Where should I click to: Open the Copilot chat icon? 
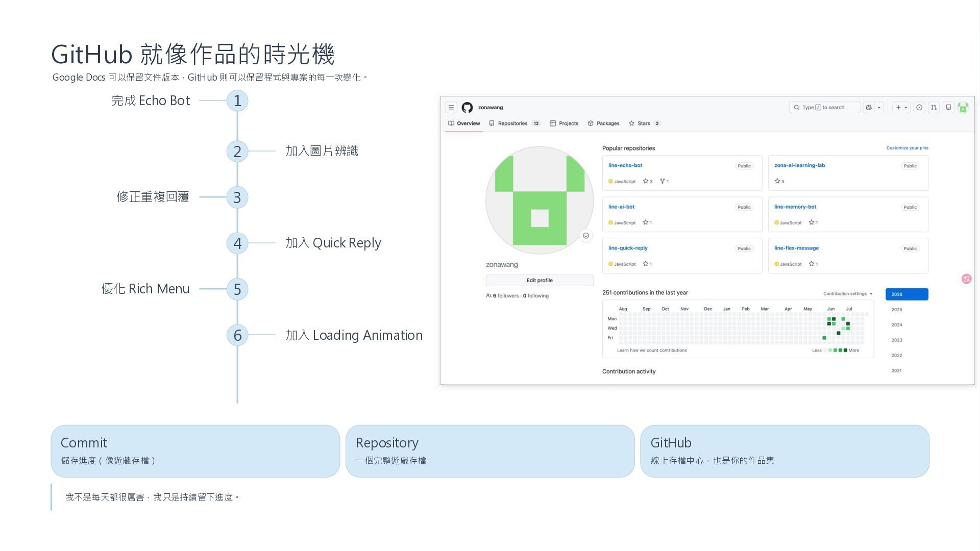869,108
